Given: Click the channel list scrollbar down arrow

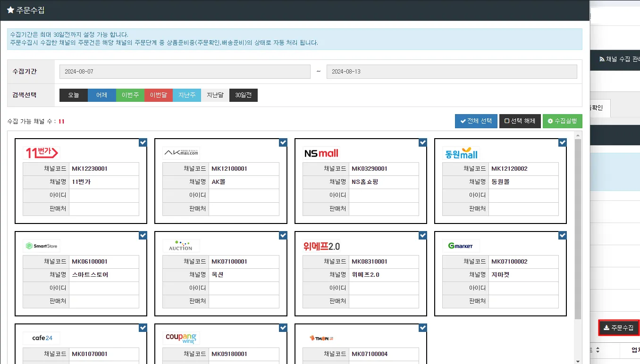Looking at the screenshot, I should click(x=578, y=361).
